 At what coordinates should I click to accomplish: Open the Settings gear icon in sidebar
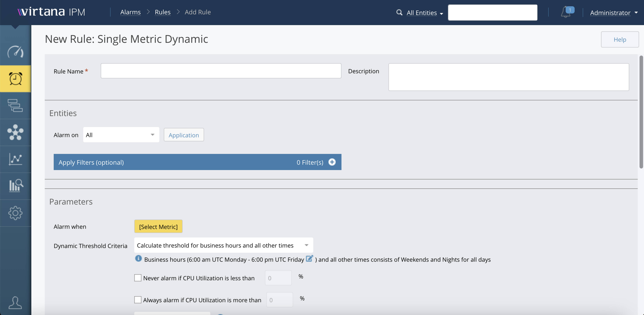click(x=16, y=213)
